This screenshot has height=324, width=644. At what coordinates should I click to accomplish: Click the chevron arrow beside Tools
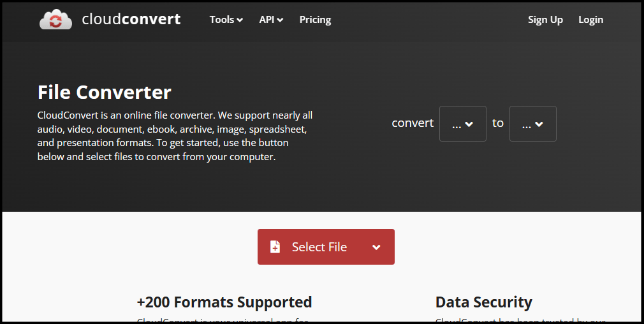tap(240, 20)
